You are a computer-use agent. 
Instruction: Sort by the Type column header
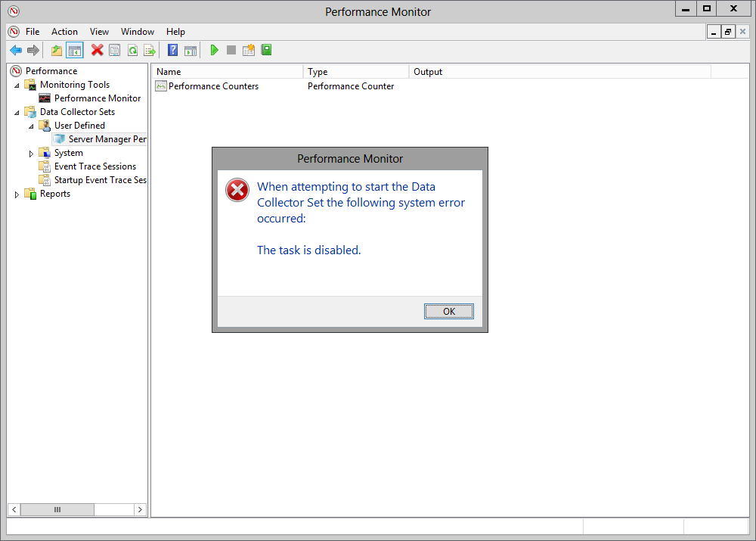pos(356,71)
